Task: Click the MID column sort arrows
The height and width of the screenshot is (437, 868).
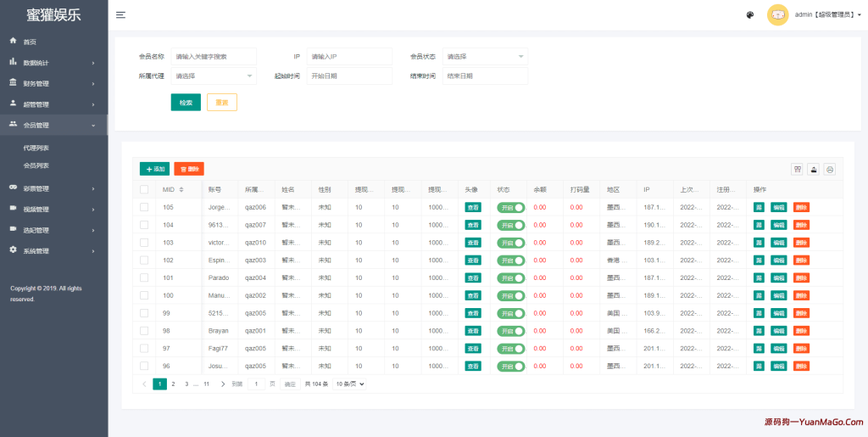Action: click(x=181, y=189)
